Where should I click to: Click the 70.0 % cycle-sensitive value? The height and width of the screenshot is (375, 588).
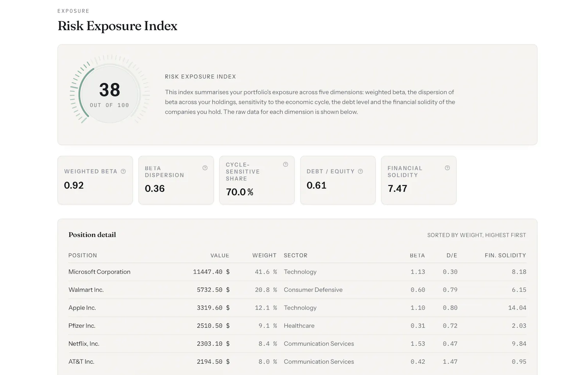[x=240, y=192]
